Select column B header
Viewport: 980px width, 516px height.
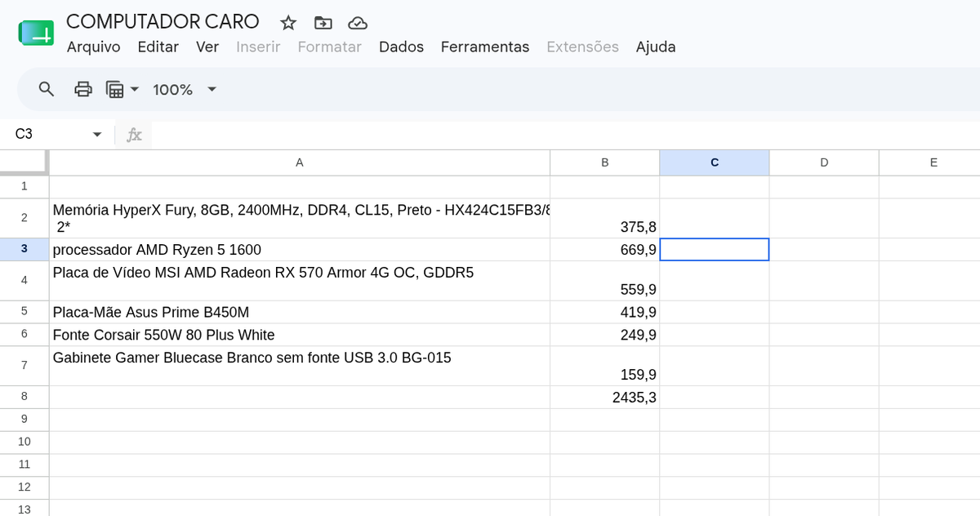coord(605,162)
